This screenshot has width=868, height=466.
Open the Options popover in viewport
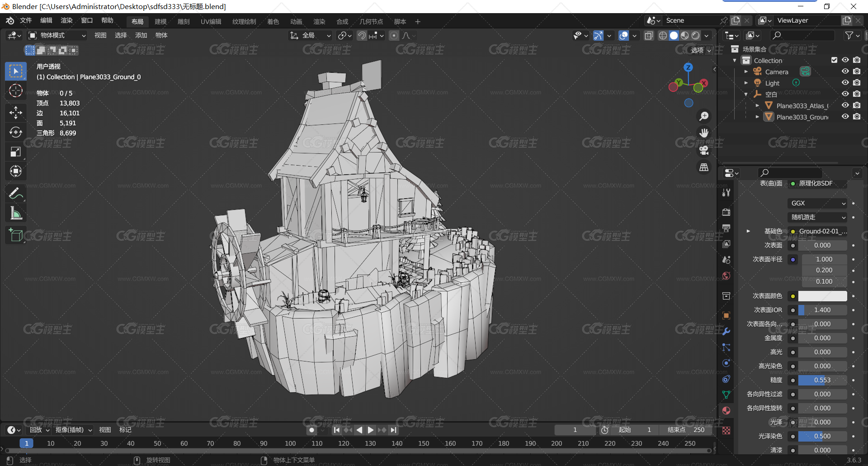(x=701, y=50)
